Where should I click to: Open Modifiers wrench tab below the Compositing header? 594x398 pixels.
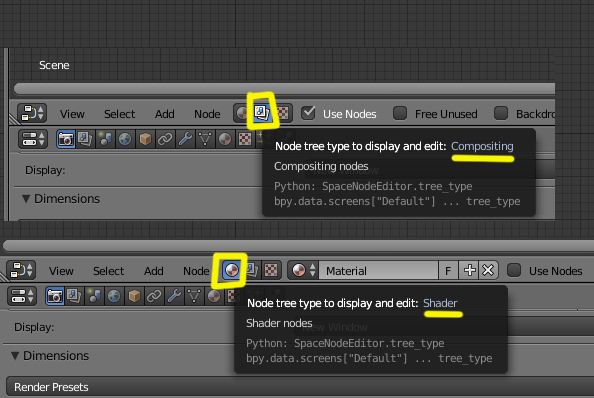click(185, 139)
